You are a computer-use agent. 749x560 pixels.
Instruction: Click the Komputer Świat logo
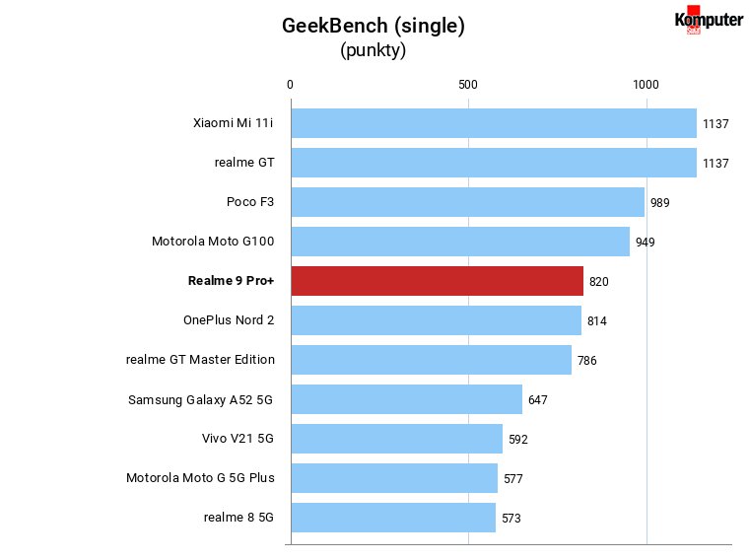click(709, 20)
